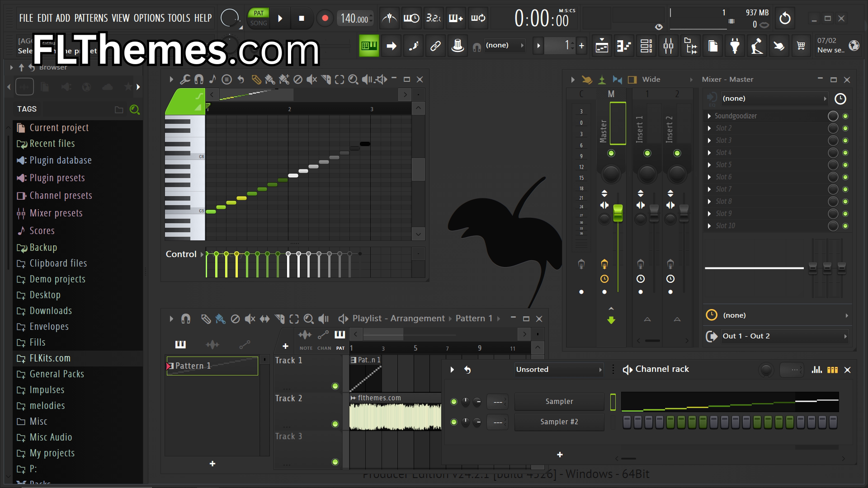Viewport: 868px width, 488px height.
Task: Open the Mixer from the toolbar
Action: [668, 46]
